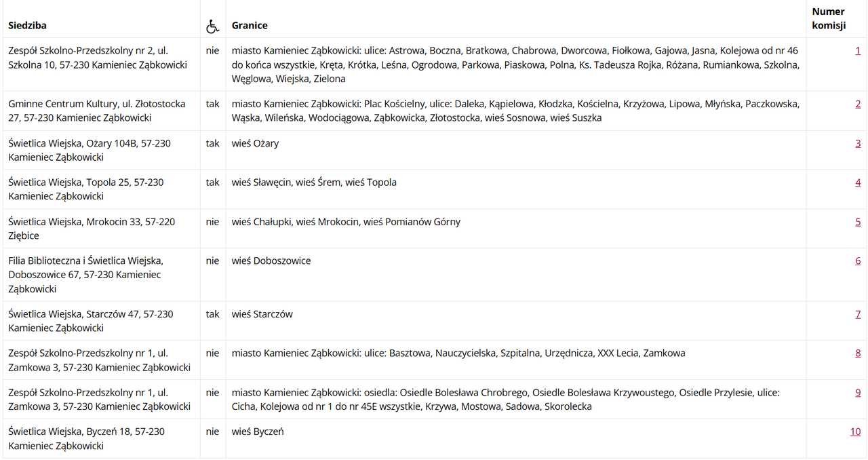Screen dimensions: 868x460
Task: Click the Granice column header
Action: pyautogui.click(x=250, y=25)
